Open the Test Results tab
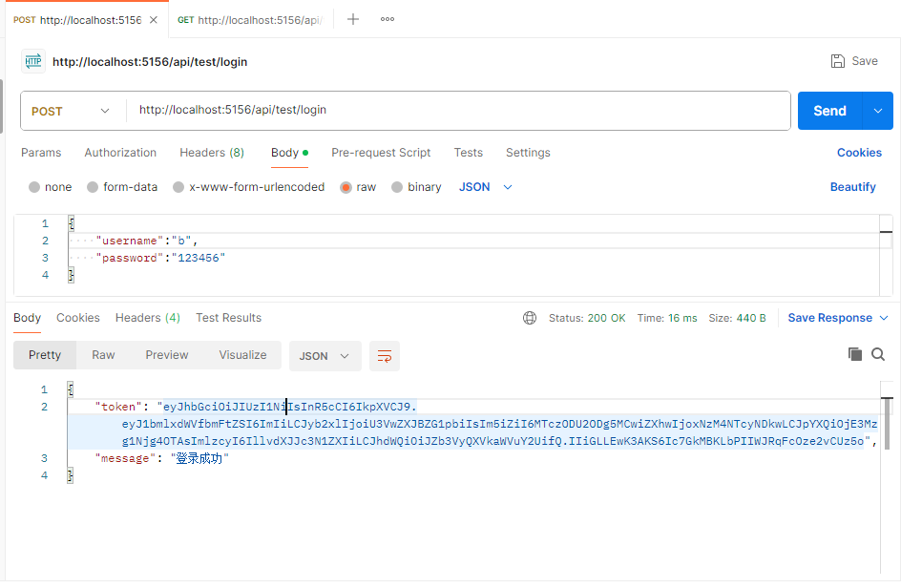Screen dimensions: 901x588 point(229,318)
